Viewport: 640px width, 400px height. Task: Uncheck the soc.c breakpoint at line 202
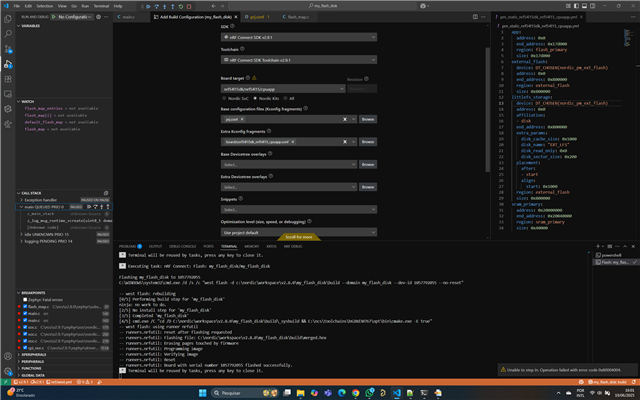[25, 334]
